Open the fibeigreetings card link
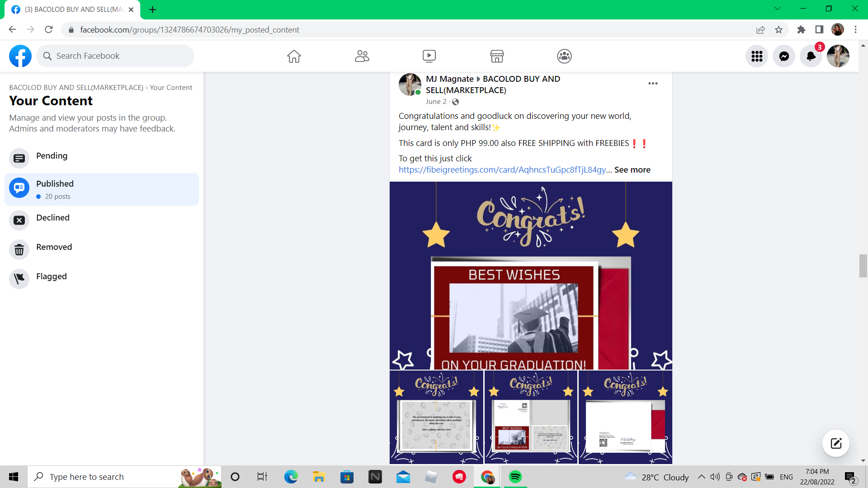The width and height of the screenshot is (868, 488). click(x=502, y=170)
